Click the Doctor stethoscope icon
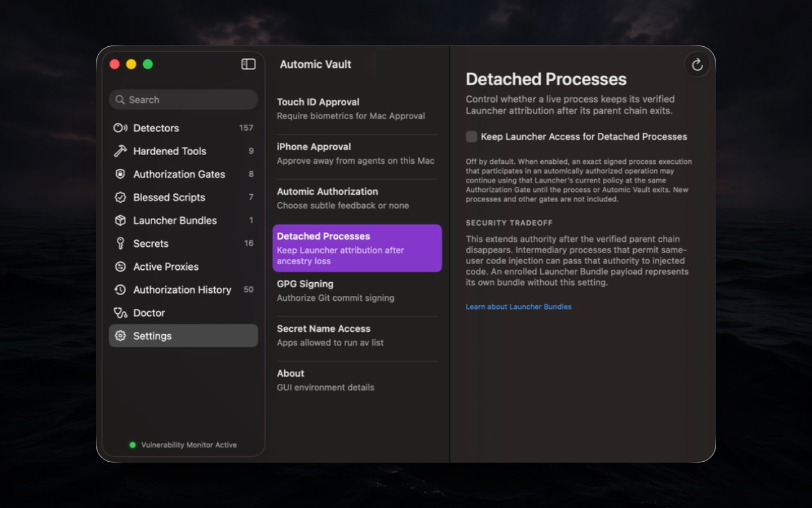812x508 pixels. coord(120,313)
